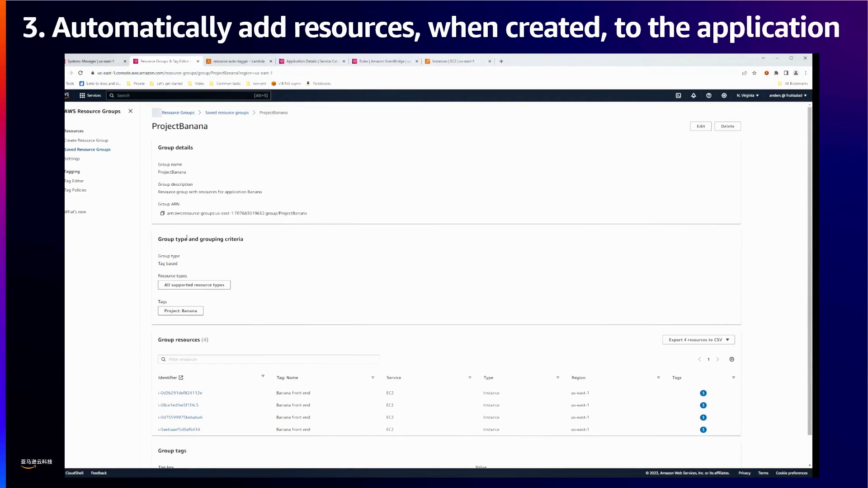Image resolution: width=868 pixels, height=488 pixels.
Task: Follow the Saved resource groups breadcrumb link
Action: click(227, 113)
